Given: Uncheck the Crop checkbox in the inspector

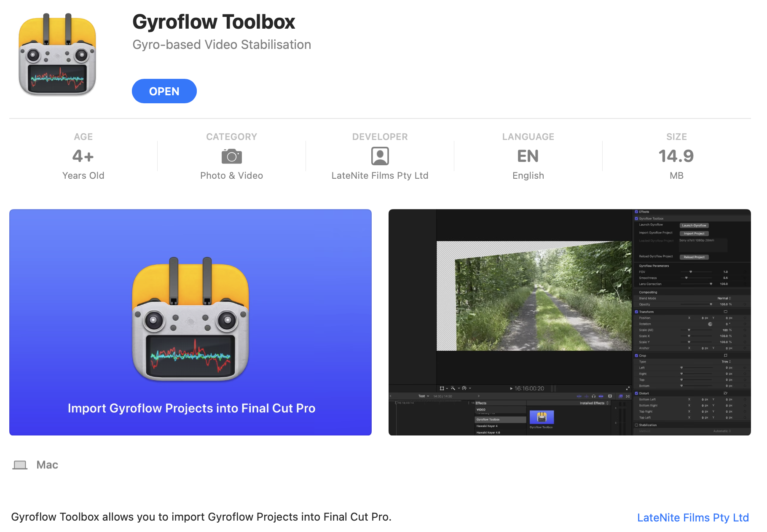Looking at the screenshot, I should pyautogui.click(x=636, y=356).
